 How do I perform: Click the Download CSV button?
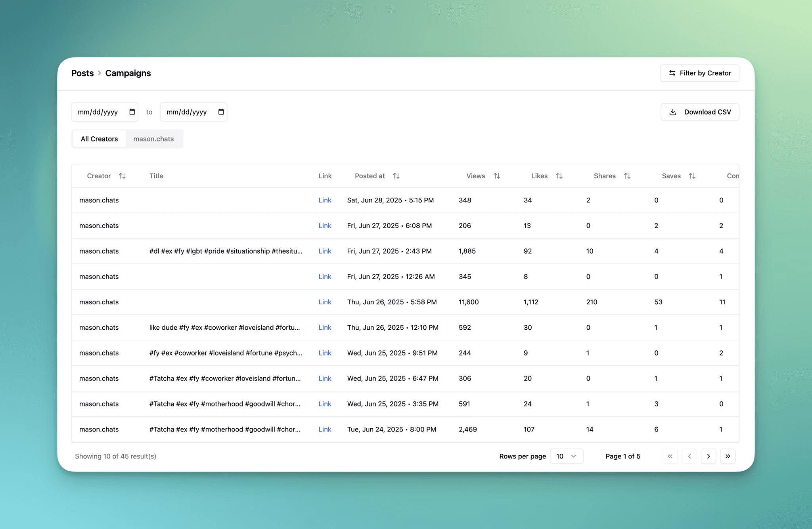pos(699,112)
